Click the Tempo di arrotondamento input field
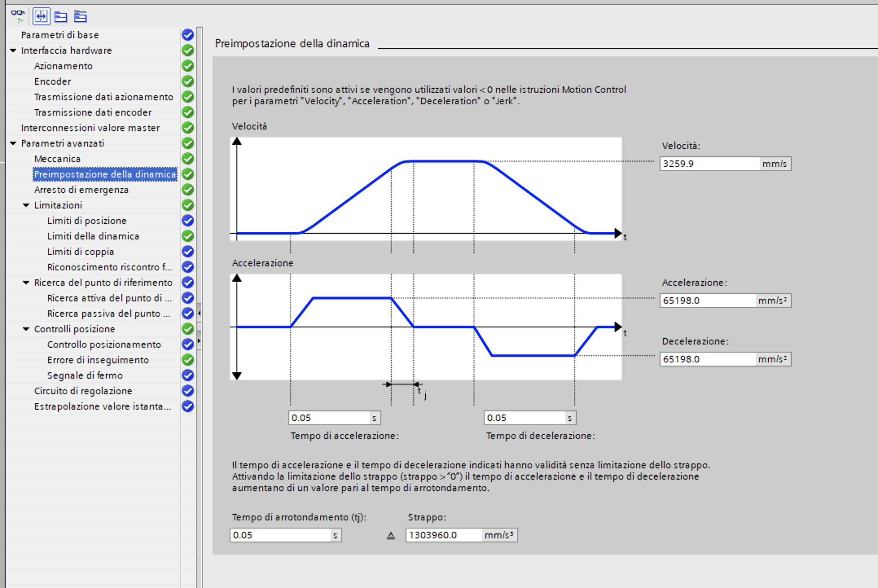The width and height of the screenshot is (878, 588). tap(281, 535)
